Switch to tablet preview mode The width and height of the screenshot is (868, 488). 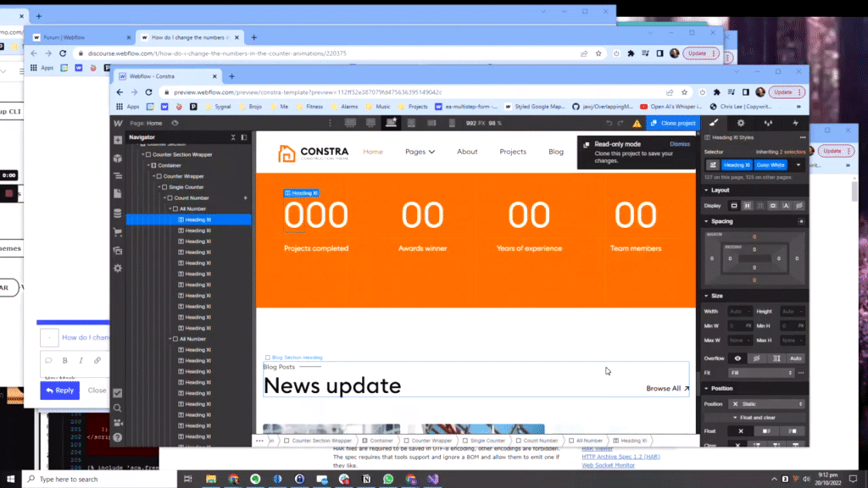pyautogui.click(x=411, y=122)
